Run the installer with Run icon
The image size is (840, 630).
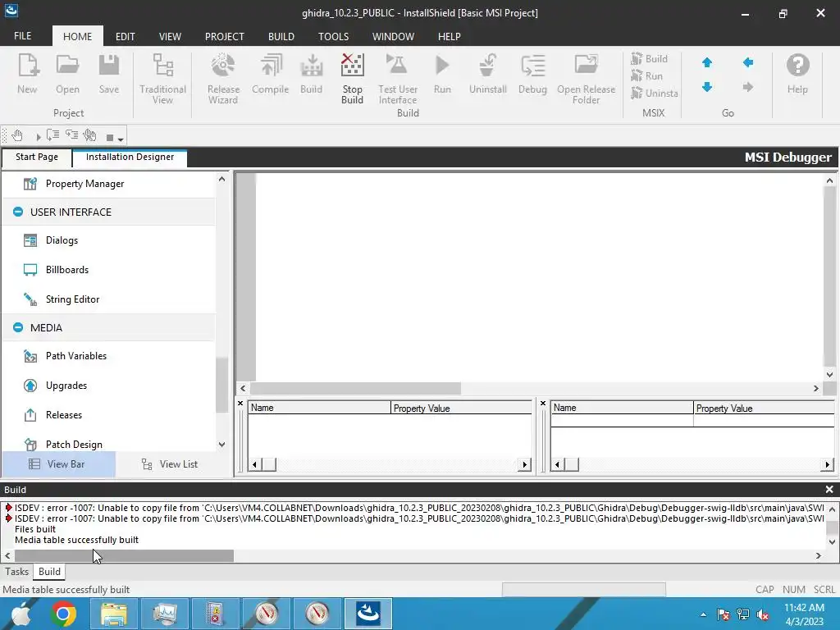coord(442,75)
